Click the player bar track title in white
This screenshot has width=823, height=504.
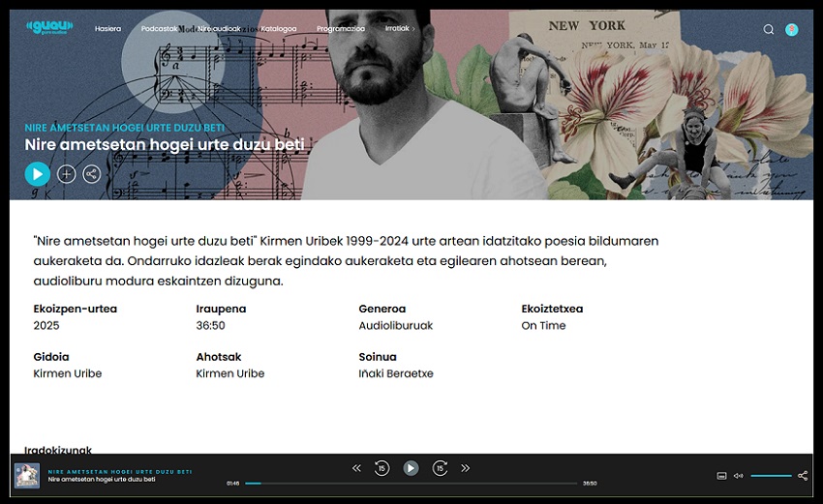click(102, 480)
